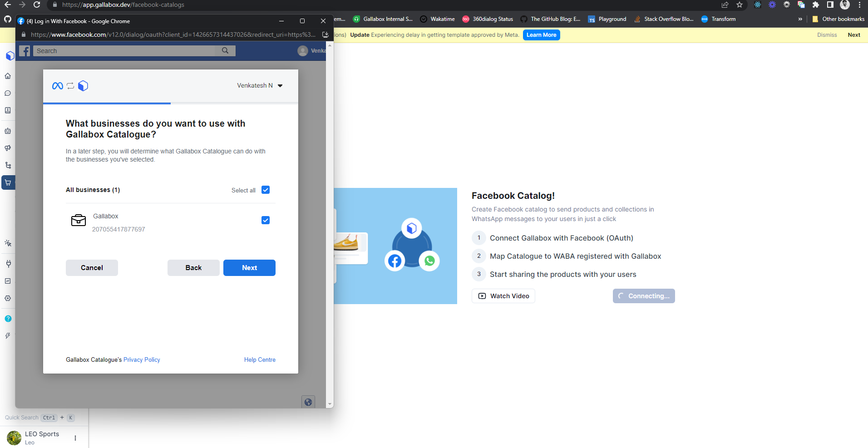Uncheck the Gallabox business checkbox
Image resolution: width=868 pixels, height=448 pixels.
(x=266, y=220)
